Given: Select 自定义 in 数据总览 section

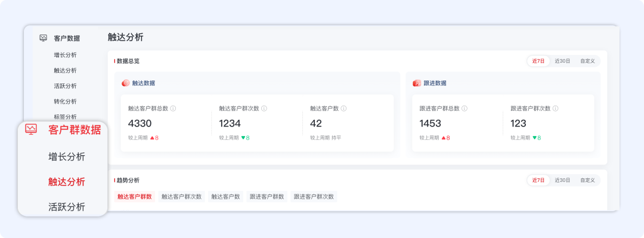Looking at the screenshot, I should tap(587, 61).
